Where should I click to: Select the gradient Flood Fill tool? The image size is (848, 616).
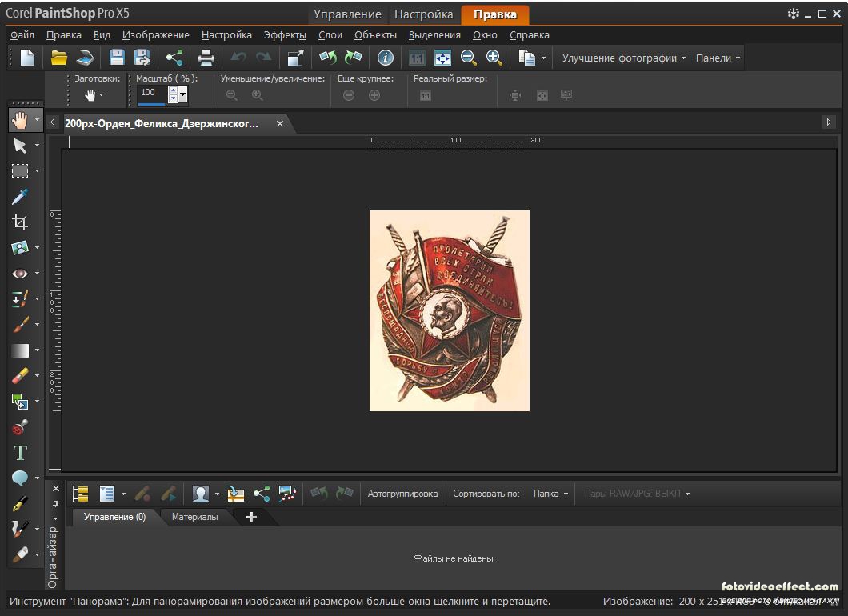tap(20, 350)
